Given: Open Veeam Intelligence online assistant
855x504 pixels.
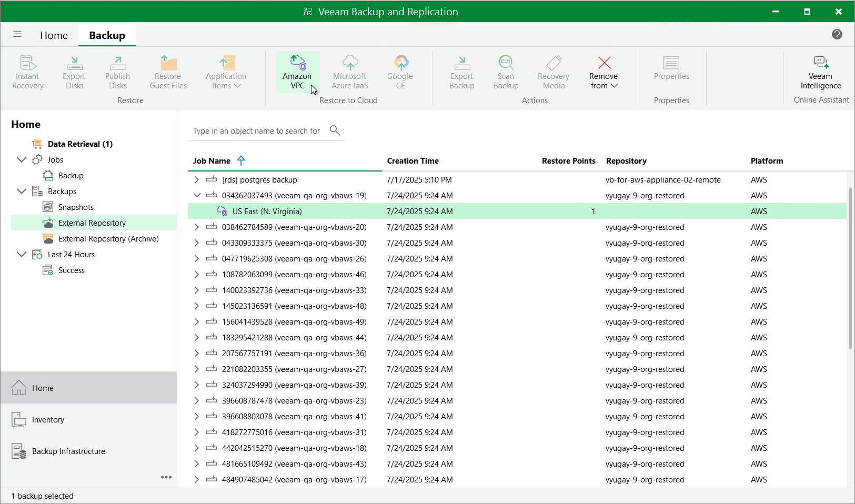Looking at the screenshot, I should click(820, 72).
